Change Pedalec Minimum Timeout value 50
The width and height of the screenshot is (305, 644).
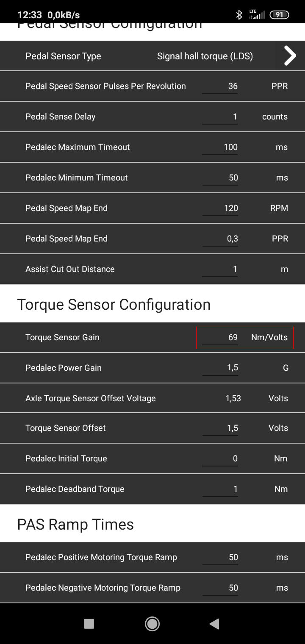coord(220,178)
